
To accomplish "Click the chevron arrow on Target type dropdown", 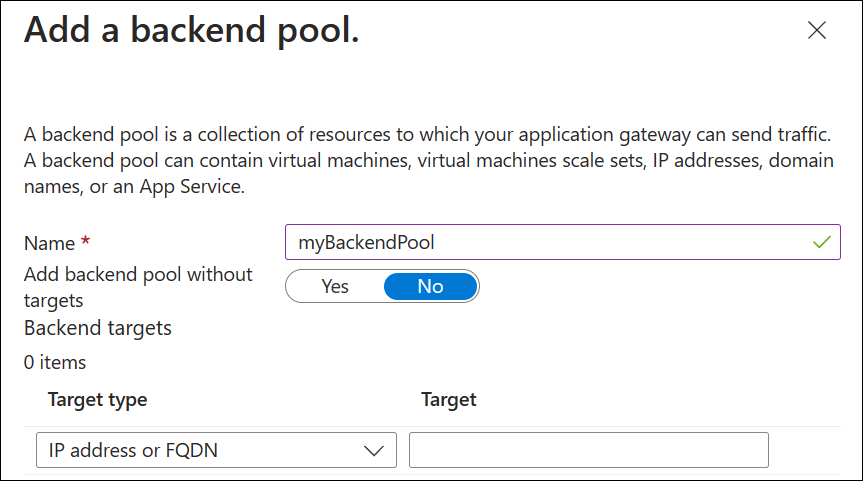I will pos(375,451).
